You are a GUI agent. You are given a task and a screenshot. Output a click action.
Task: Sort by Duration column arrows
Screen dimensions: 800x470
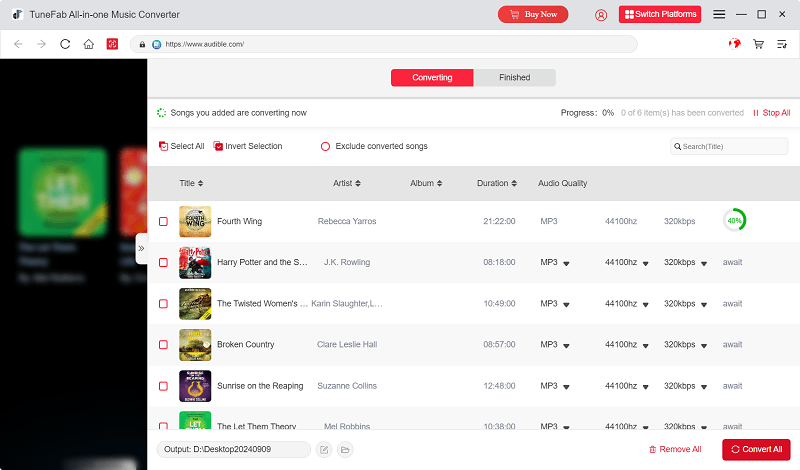click(514, 183)
